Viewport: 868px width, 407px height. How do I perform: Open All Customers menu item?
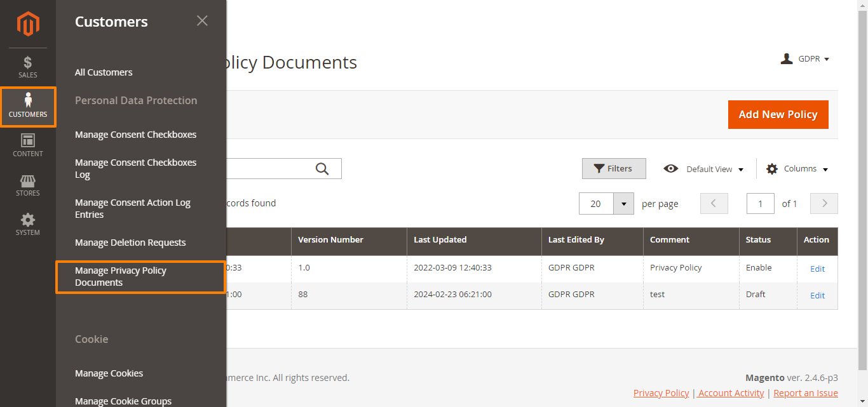pyautogui.click(x=104, y=72)
